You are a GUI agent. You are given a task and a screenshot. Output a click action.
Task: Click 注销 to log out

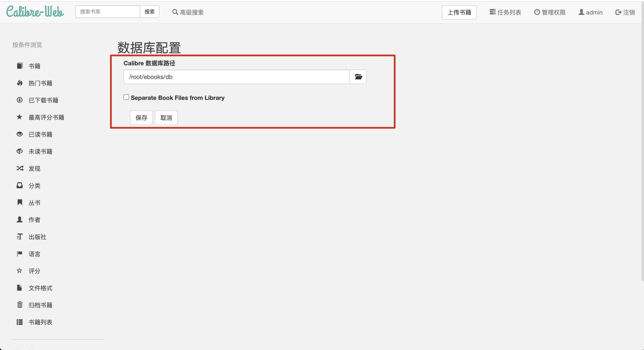point(625,12)
